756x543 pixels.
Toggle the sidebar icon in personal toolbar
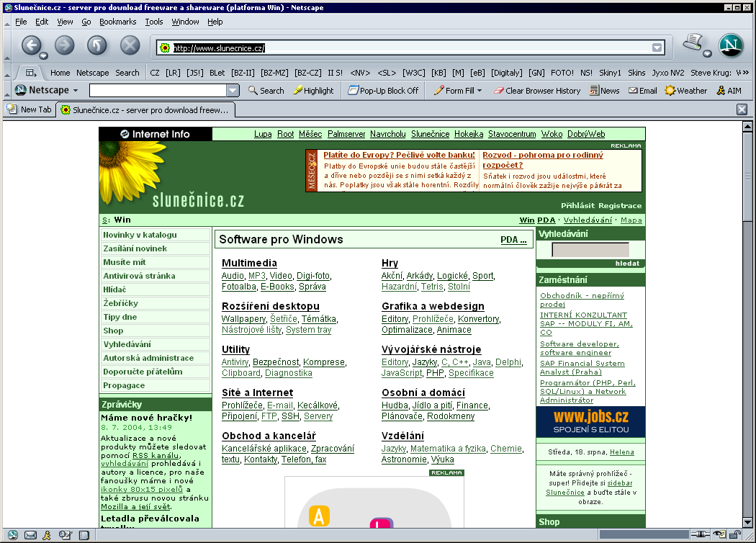point(31,72)
